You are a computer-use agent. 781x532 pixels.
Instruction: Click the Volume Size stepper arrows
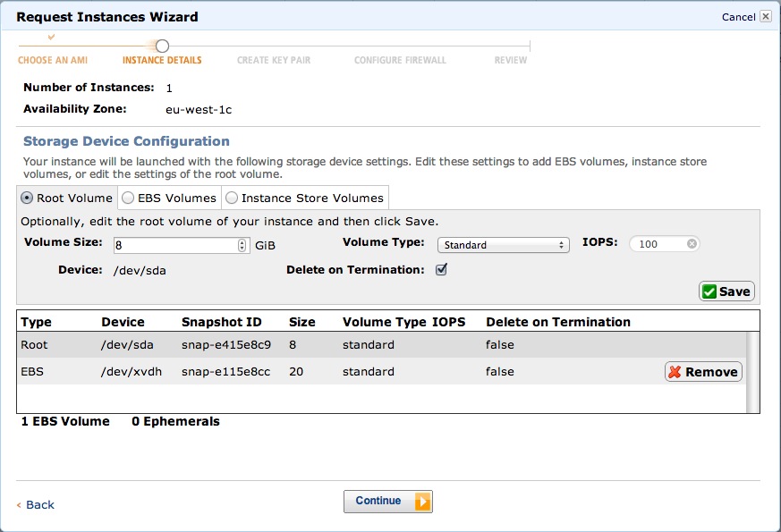242,245
